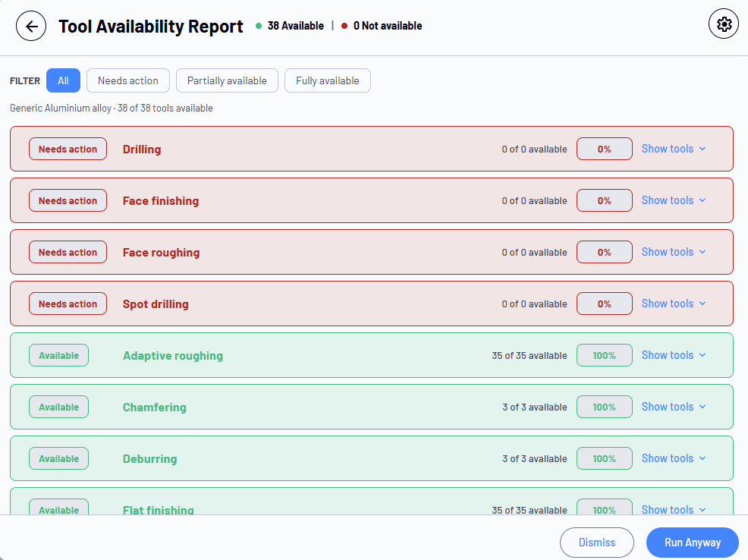This screenshot has height=560, width=748.
Task: Filter by Needs action
Action: 128,80
